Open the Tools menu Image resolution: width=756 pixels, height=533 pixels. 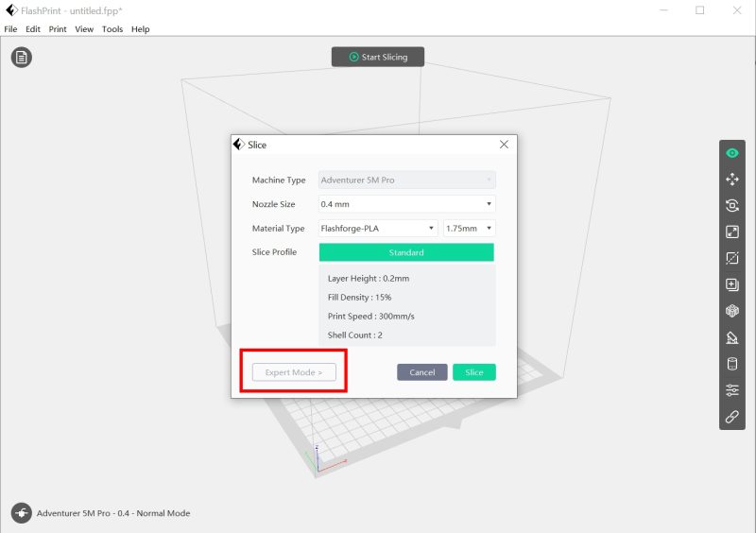112,29
